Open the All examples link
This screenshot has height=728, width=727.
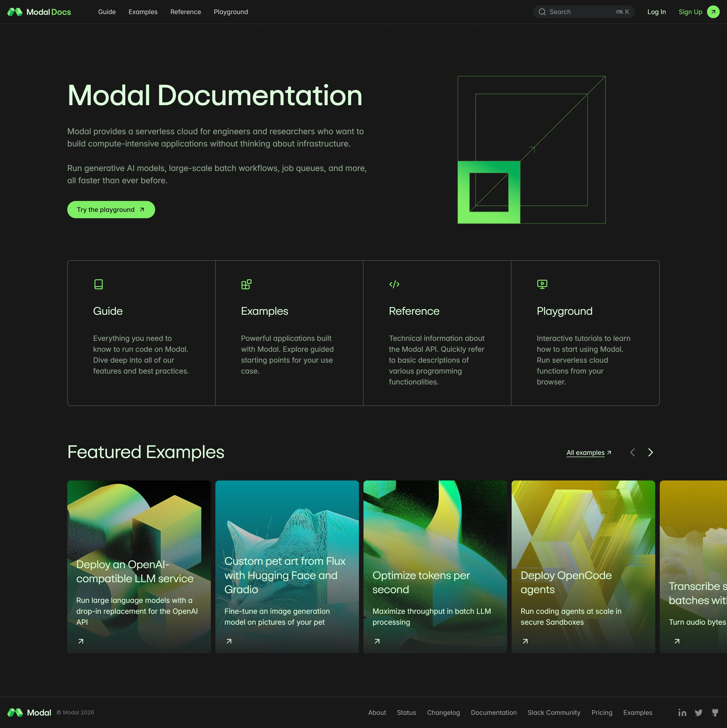pyautogui.click(x=589, y=453)
